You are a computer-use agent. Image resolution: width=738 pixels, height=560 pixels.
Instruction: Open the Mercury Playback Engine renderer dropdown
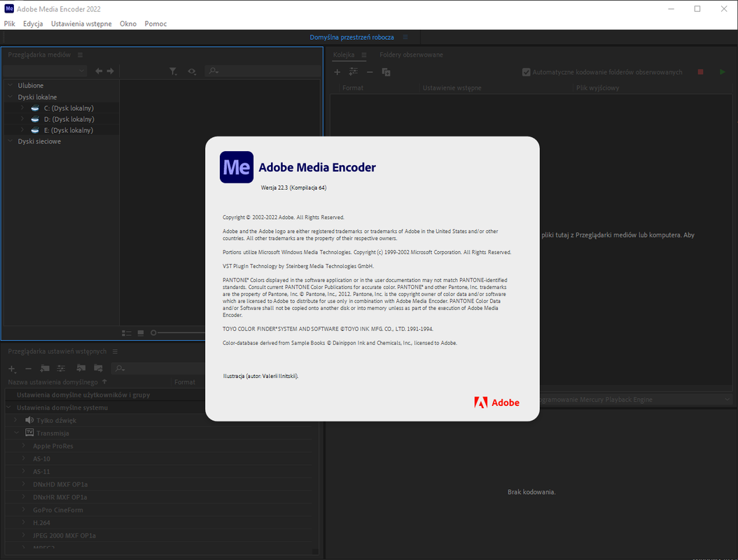pos(635,400)
